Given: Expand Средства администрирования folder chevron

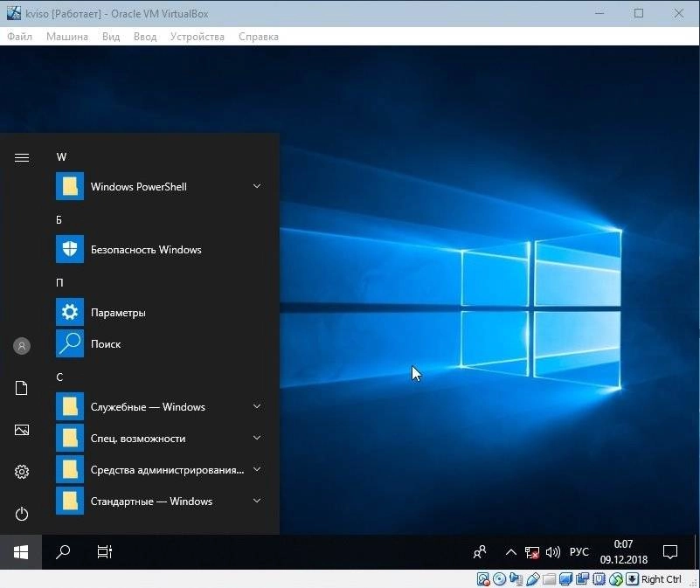Looking at the screenshot, I should point(257,470).
